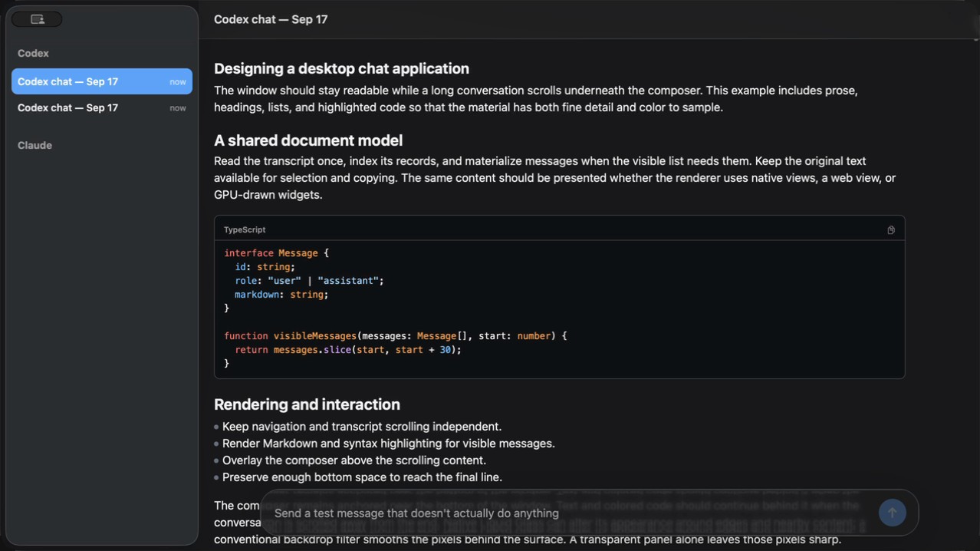Select the Codex section header in sidebar
The height and width of the screenshot is (551, 980).
(33, 53)
